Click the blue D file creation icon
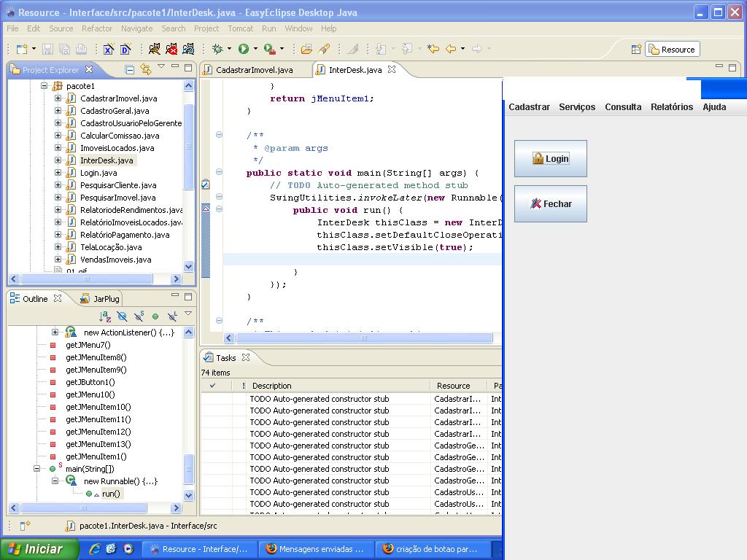Screen dimensions: 747x560 pos(125,49)
